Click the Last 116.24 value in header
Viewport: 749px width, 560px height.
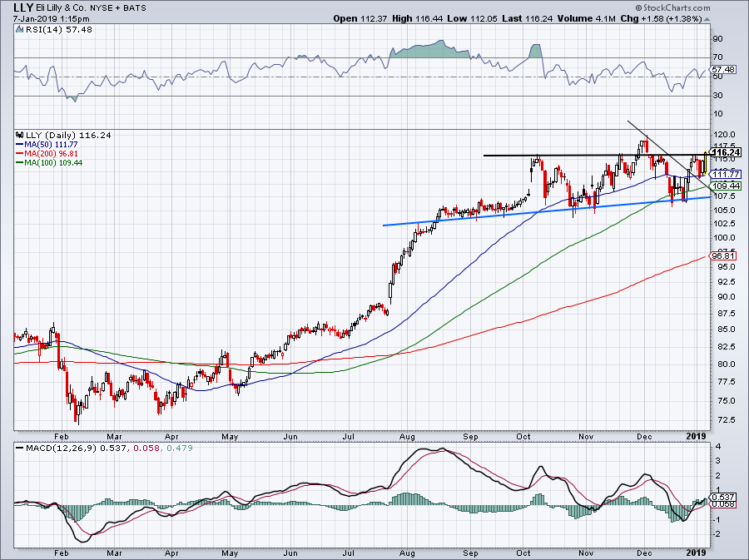(x=528, y=18)
